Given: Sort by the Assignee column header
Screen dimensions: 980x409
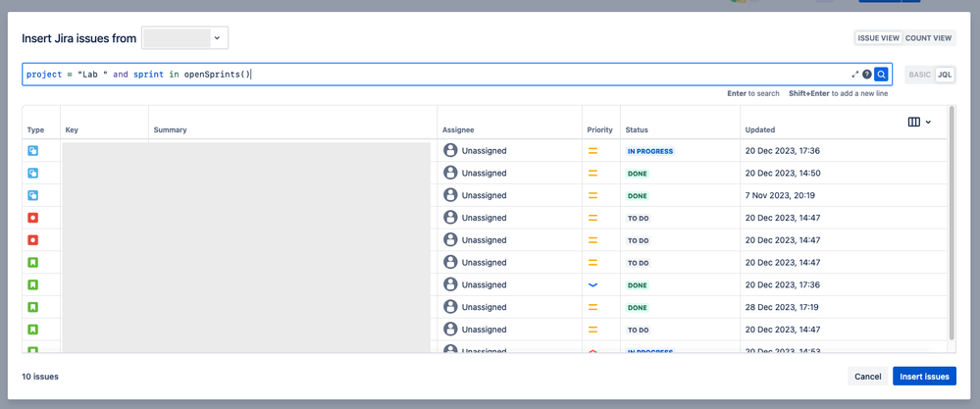Looking at the screenshot, I should 458,129.
